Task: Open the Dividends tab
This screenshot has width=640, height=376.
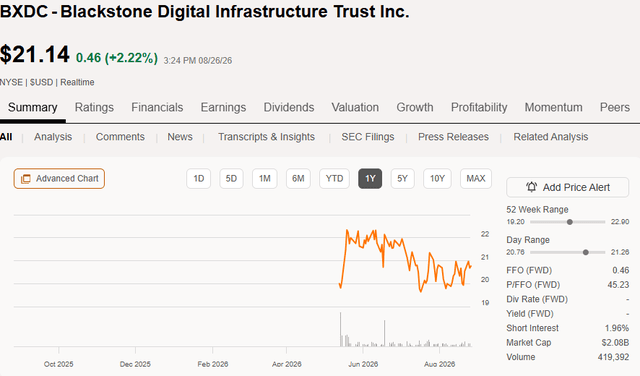Action: pos(289,107)
